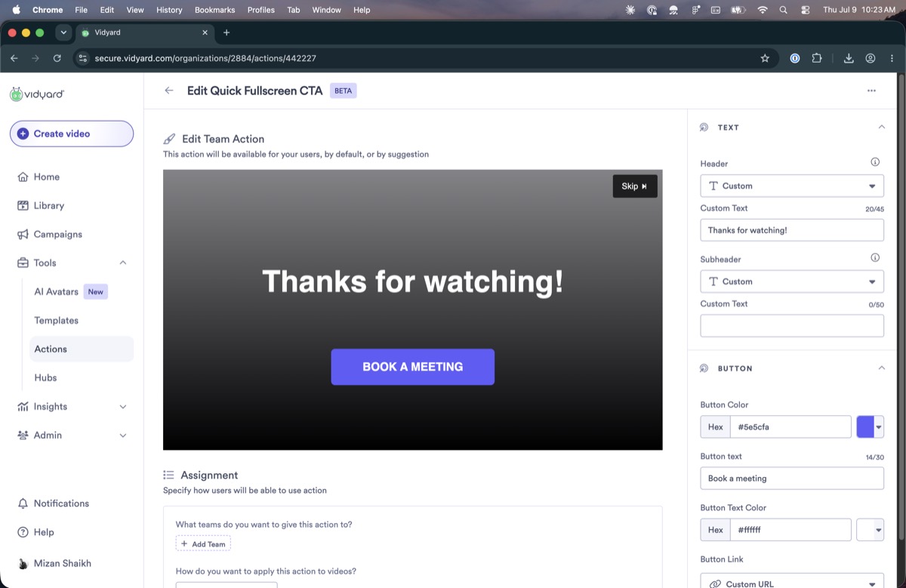The width and height of the screenshot is (906, 588).
Task: Click the site information icon in address bar
Action: click(x=83, y=58)
